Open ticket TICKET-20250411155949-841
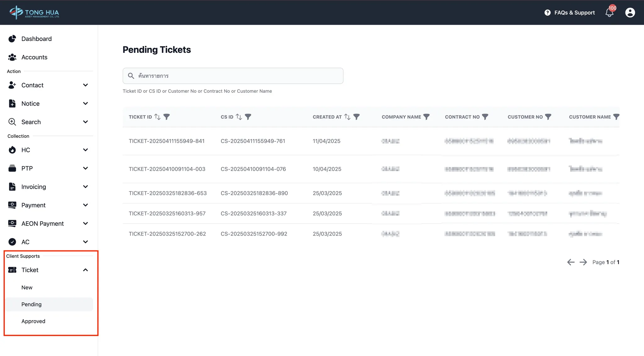This screenshot has height=356, width=644. point(166,141)
